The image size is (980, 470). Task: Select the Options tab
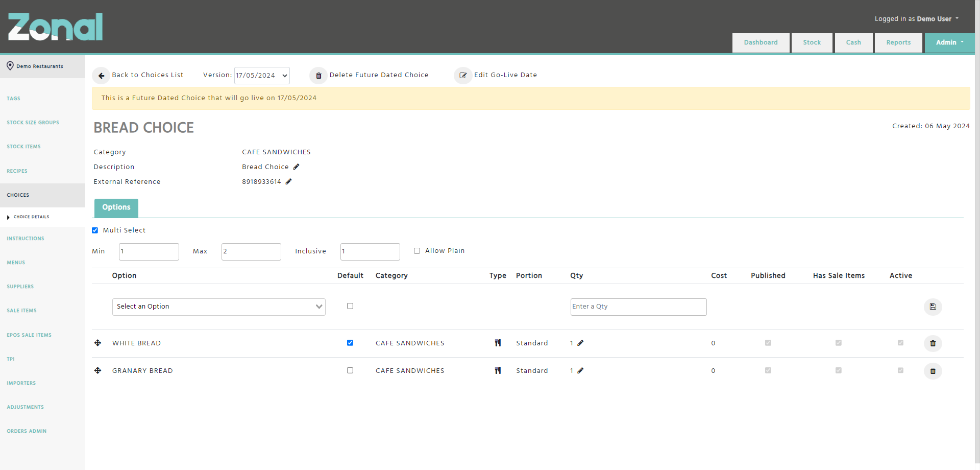(x=116, y=207)
